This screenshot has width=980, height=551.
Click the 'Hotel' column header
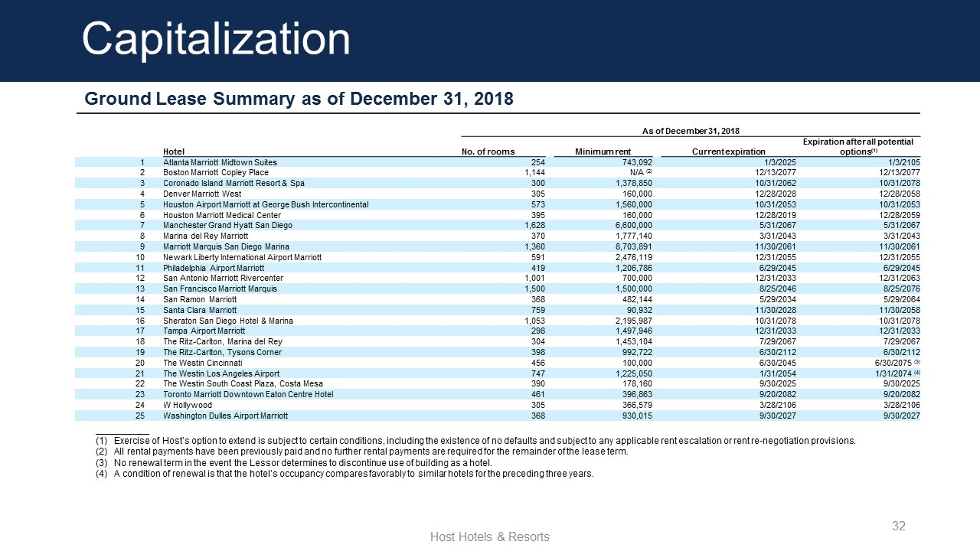click(x=174, y=152)
